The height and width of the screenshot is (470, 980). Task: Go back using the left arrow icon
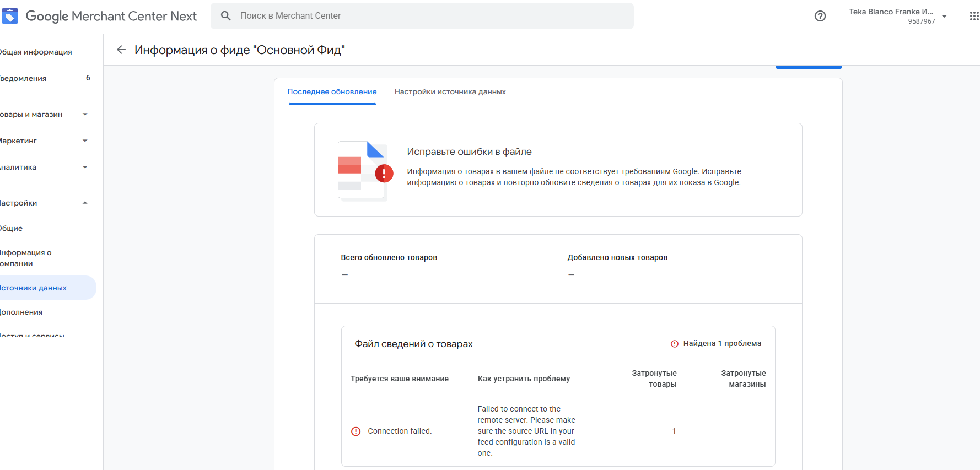click(121, 50)
